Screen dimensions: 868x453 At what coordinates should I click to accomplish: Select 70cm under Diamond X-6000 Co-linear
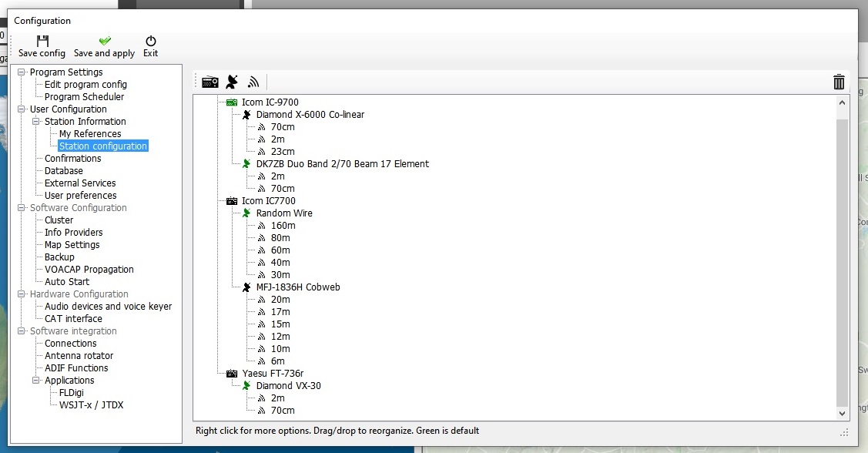pyautogui.click(x=283, y=127)
